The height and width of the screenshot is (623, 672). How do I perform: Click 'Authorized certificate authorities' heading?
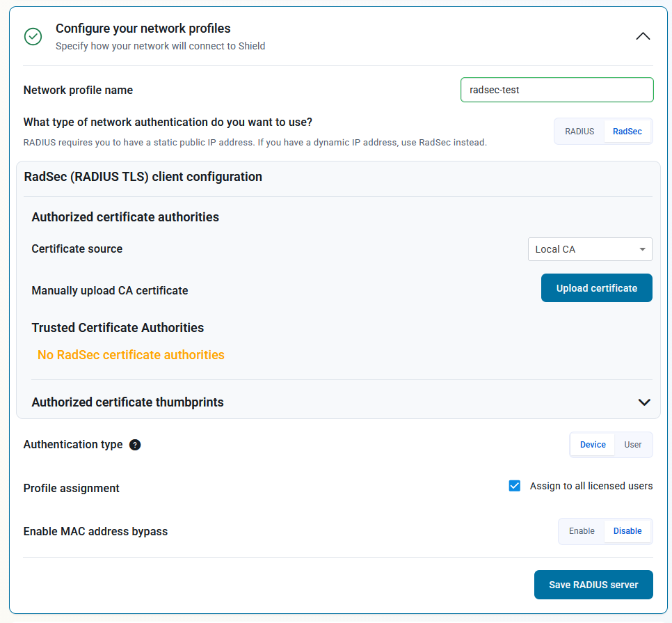125,217
